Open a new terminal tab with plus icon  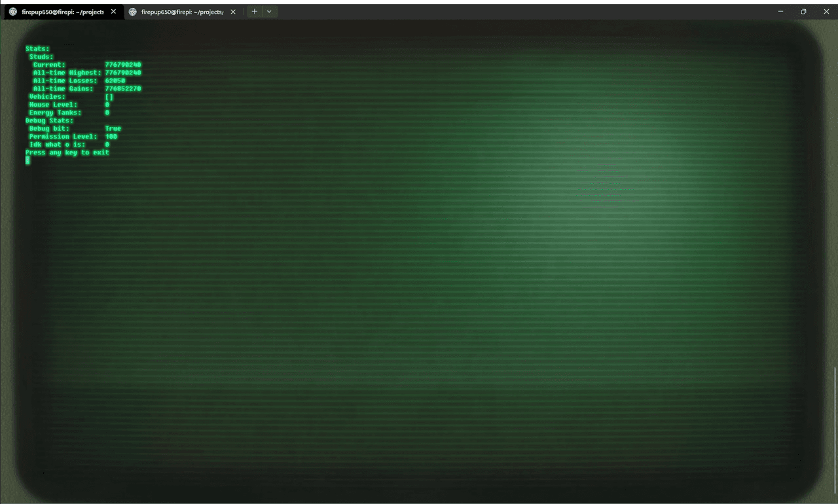click(255, 12)
